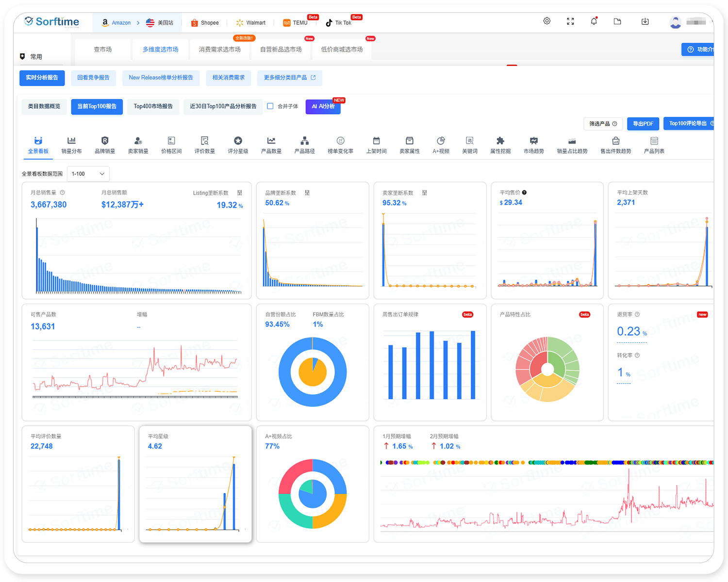This screenshot has width=728, height=582.
Task: Switch to the 消费需求选市场 tab
Action: tap(220, 49)
